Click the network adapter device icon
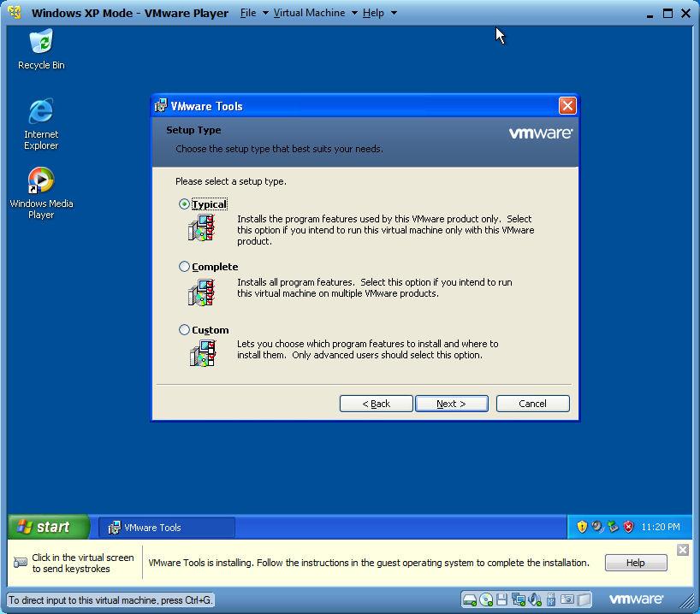The image size is (700, 614). tap(519, 599)
